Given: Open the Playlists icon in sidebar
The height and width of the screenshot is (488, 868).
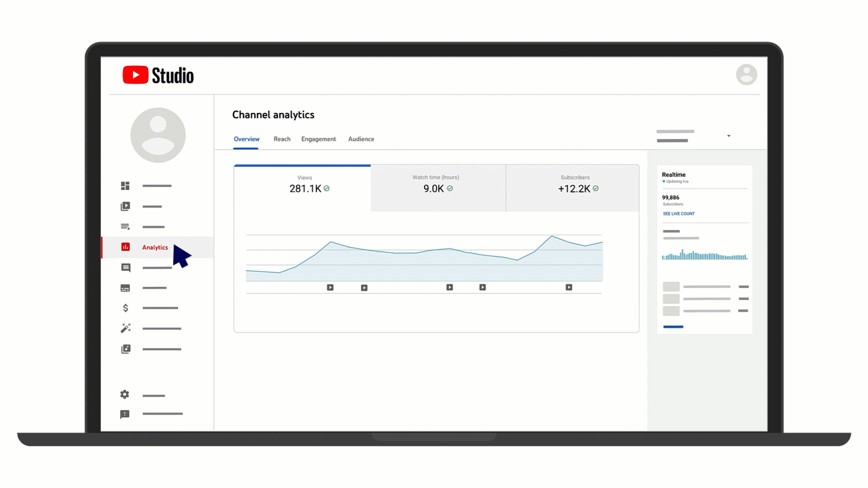Looking at the screenshot, I should 125,227.
